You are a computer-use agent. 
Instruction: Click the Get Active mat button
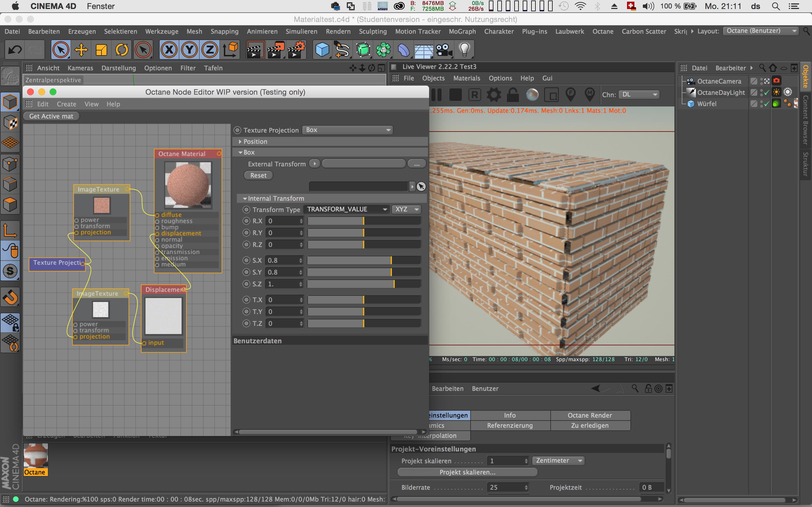click(51, 116)
